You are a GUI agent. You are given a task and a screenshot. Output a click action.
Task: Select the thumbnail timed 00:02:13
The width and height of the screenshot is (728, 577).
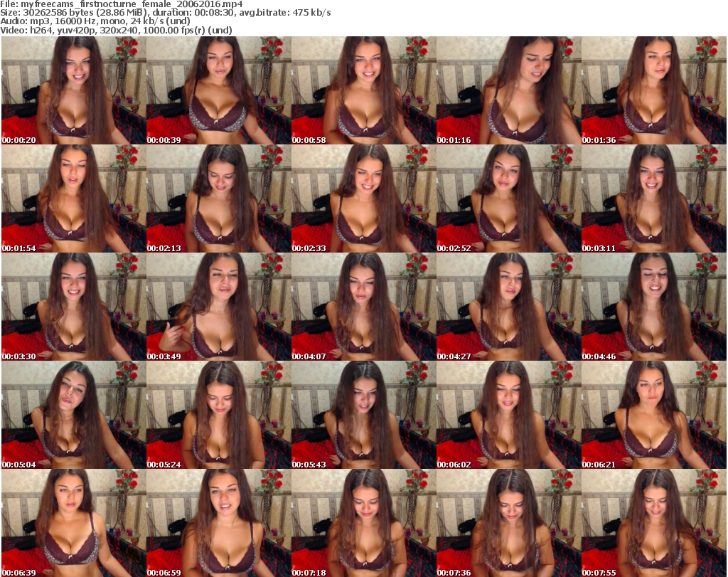(219, 198)
